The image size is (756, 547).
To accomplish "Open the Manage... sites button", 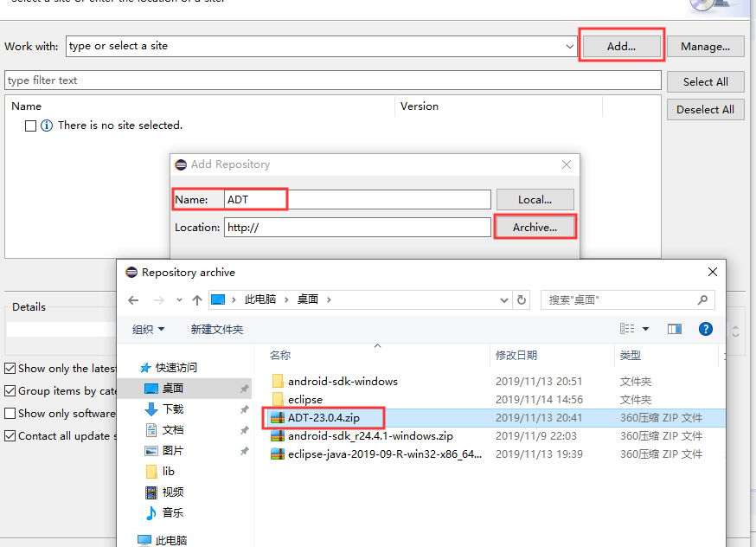I will pos(705,47).
